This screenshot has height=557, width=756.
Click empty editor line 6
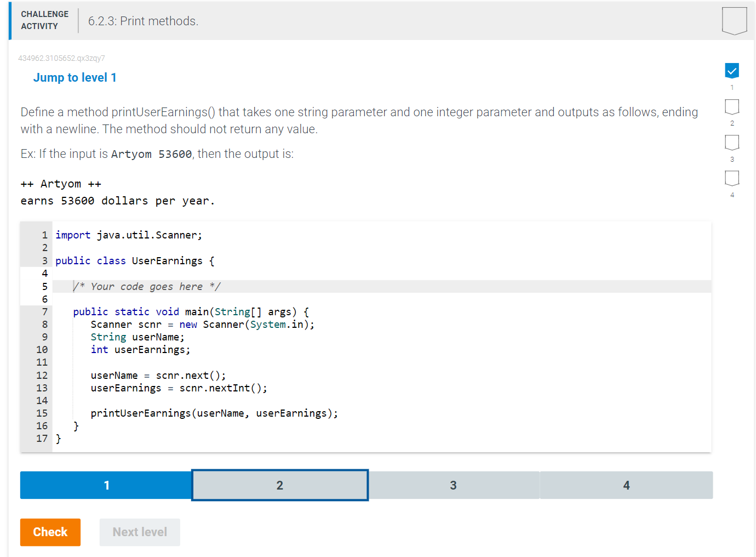[x=382, y=299]
